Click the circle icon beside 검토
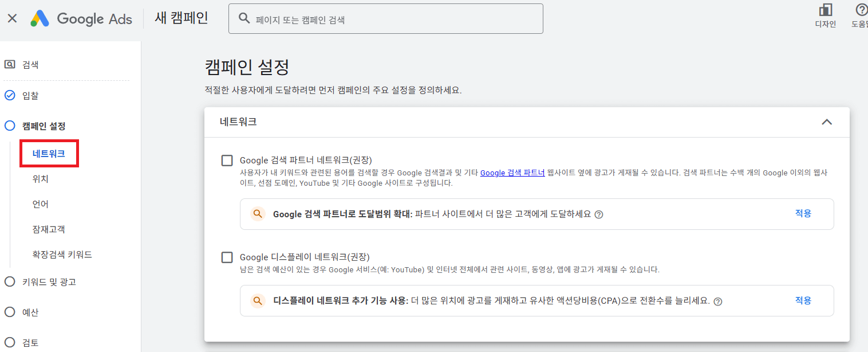This screenshot has height=352, width=868. [10, 343]
